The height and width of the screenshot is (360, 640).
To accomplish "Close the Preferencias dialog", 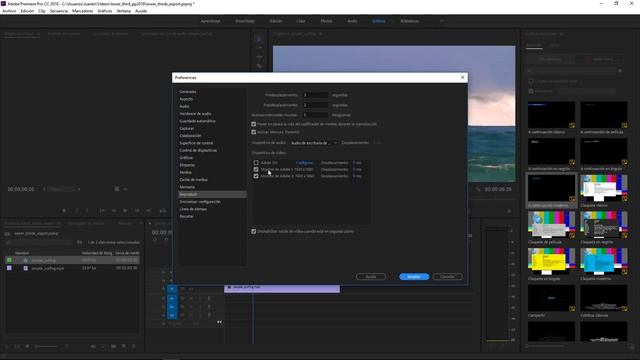I will (462, 77).
